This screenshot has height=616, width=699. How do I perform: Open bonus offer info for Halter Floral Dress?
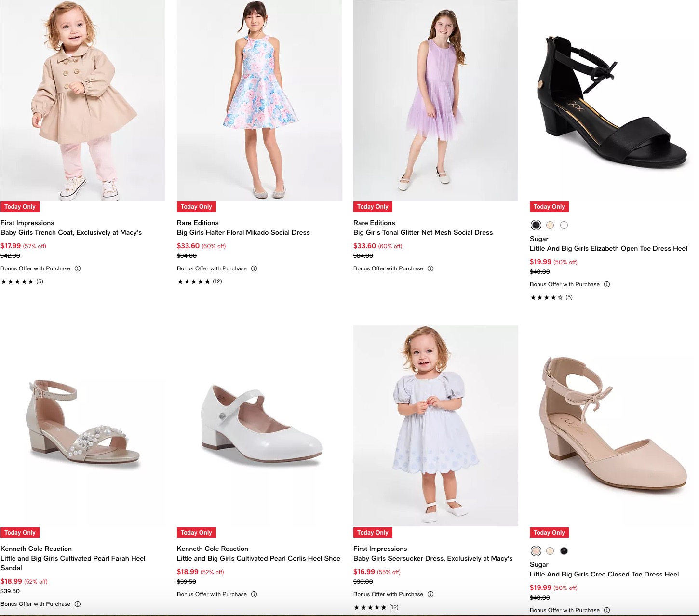[254, 268]
